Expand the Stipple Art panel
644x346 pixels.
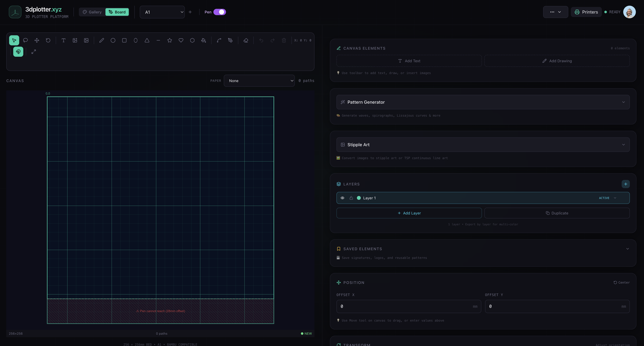click(x=483, y=145)
